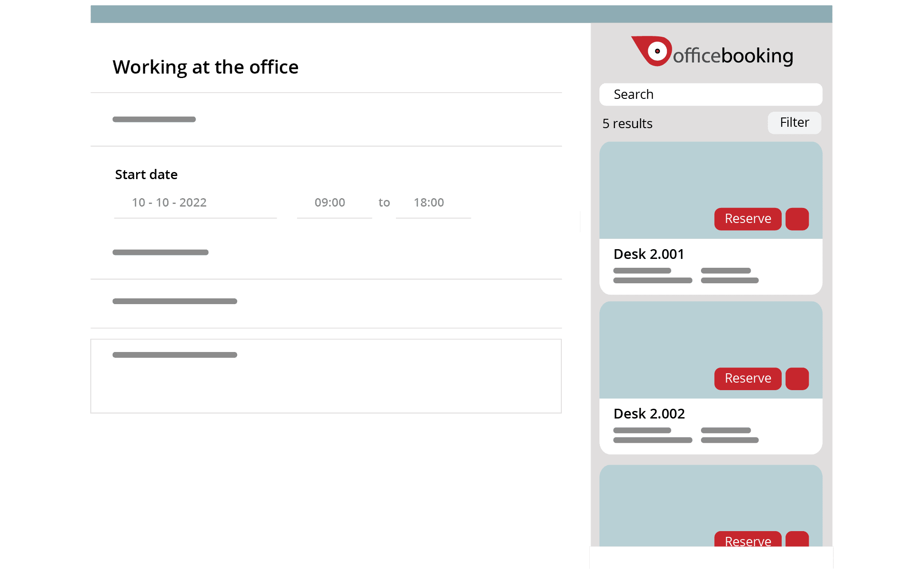This screenshot has height=575, width=924.
Task: Click the red square icon next to Desk 2.002 Reserve
Action: coord(799,378)
